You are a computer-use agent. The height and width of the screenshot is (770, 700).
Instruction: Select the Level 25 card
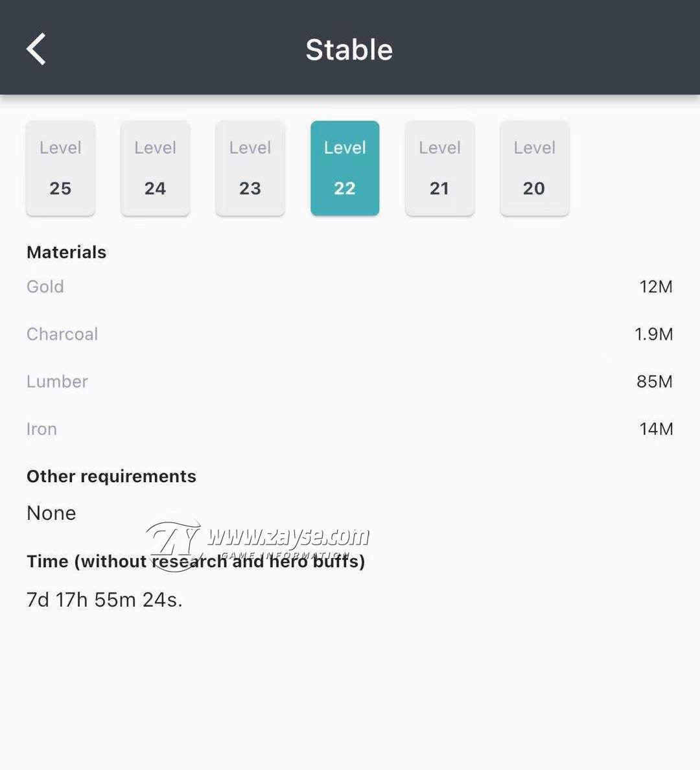click(60, 168)
